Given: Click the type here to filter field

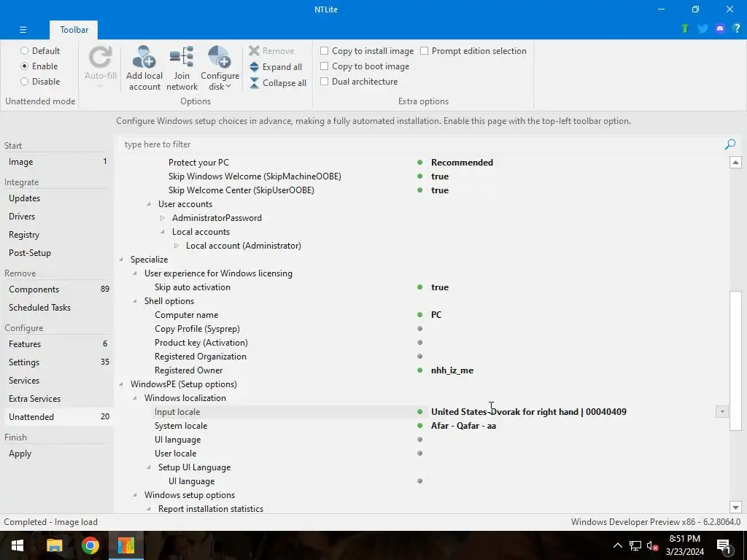Looking at the screenshot, I should [x=422, y=144].
